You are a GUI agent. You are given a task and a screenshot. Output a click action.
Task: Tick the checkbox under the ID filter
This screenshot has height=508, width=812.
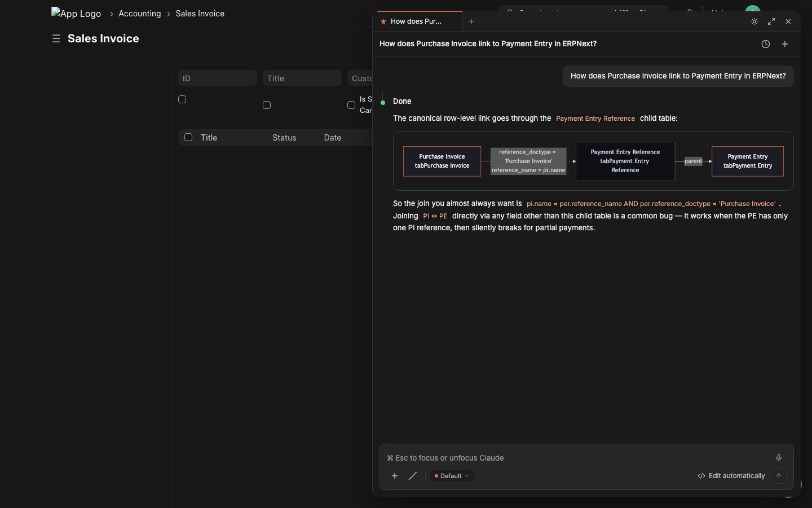[x=182, y=99]
